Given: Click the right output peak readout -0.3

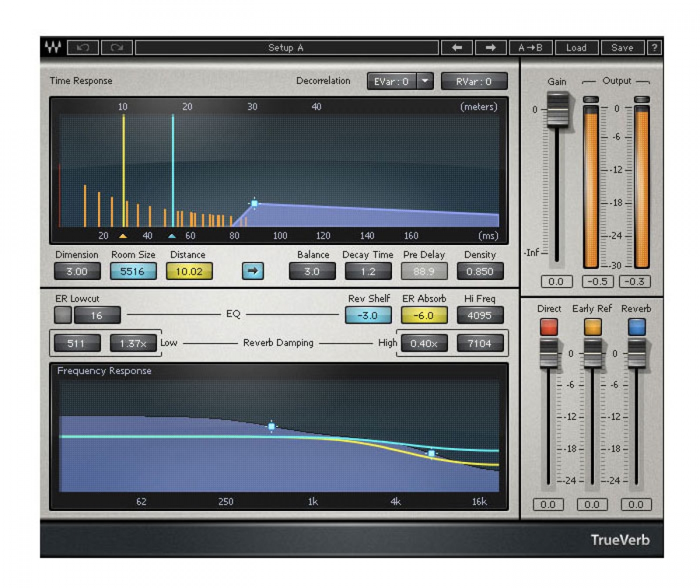Looking at the screenshot, I should pyautogui.click(x=635, y=282).
